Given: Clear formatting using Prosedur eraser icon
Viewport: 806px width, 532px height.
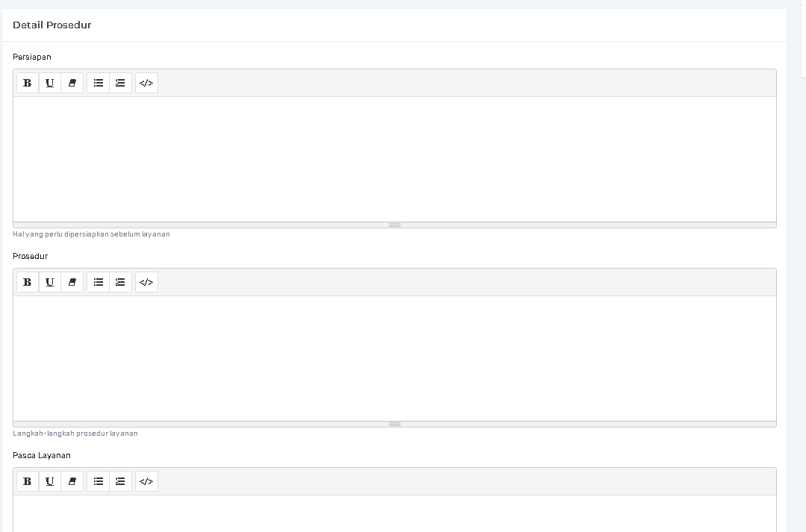Looking at the screenshot, I should click(x=72, y=282).
